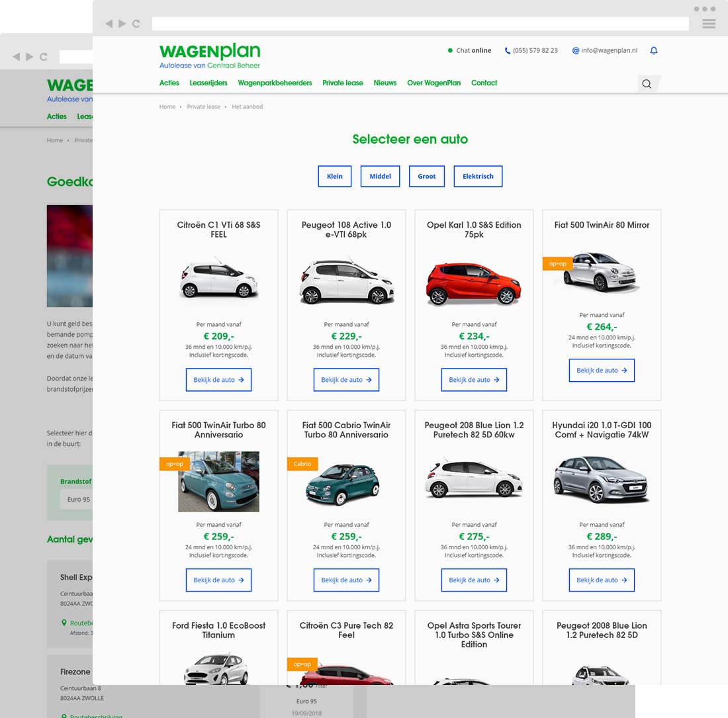Screen dimensions: 728x718
Task: Click Bekijk de auto for Peugeot 108
Action: click(x=346, y=380)
